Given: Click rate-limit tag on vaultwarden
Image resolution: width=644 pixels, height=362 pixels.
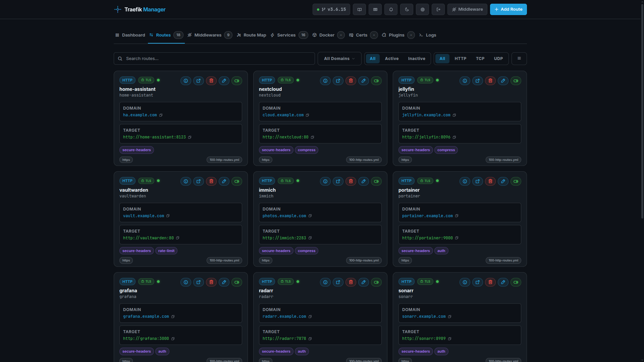Looking at the screenshot, I should [x=166, y=251].
